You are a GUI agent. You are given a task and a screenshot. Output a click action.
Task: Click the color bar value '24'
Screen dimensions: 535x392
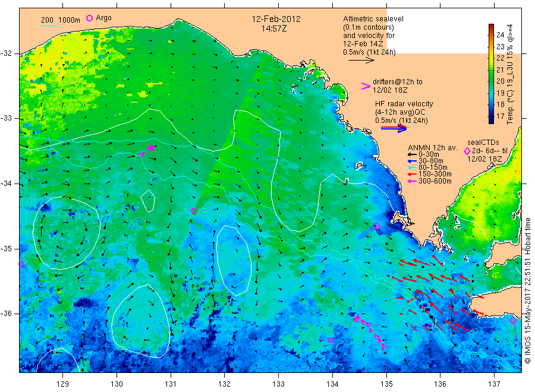[x=500, y=35]
